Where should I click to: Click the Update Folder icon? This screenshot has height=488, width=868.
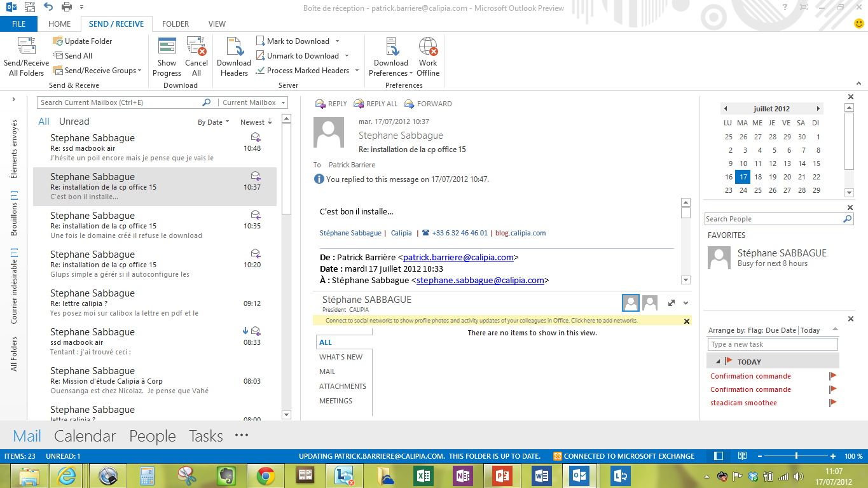pyautogui.click(x=58, y=41)
